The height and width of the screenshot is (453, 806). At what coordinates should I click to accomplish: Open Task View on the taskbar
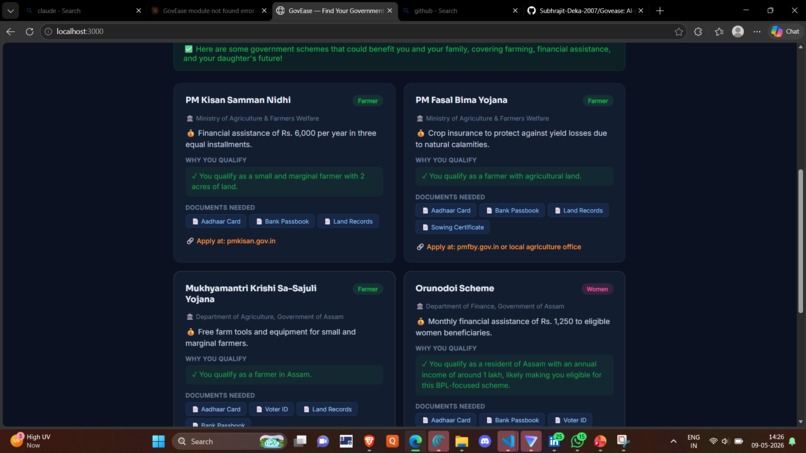coord(300,441)
